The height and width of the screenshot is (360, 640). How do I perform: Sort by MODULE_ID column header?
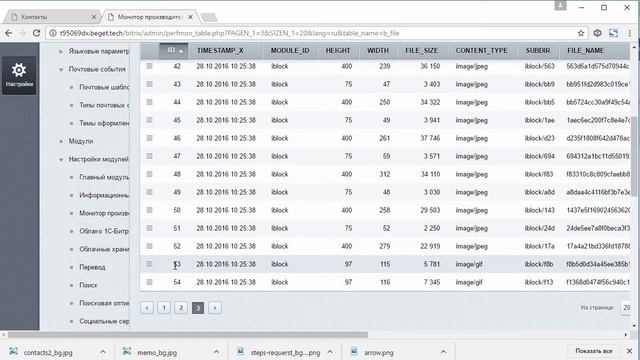[290, 51]
